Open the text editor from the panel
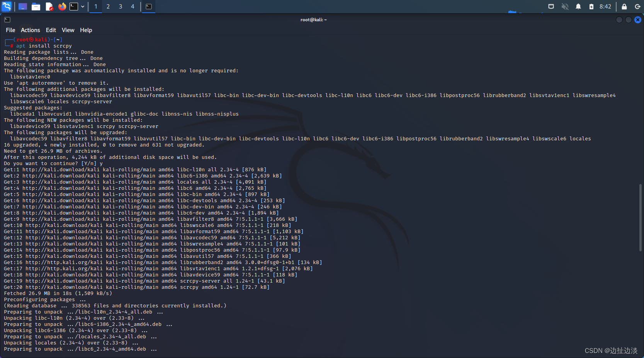 click(x=49, y=6)
